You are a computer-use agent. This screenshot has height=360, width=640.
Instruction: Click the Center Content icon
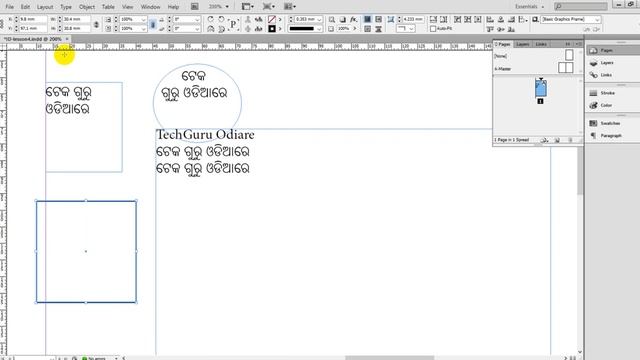(x=478, y=19)
